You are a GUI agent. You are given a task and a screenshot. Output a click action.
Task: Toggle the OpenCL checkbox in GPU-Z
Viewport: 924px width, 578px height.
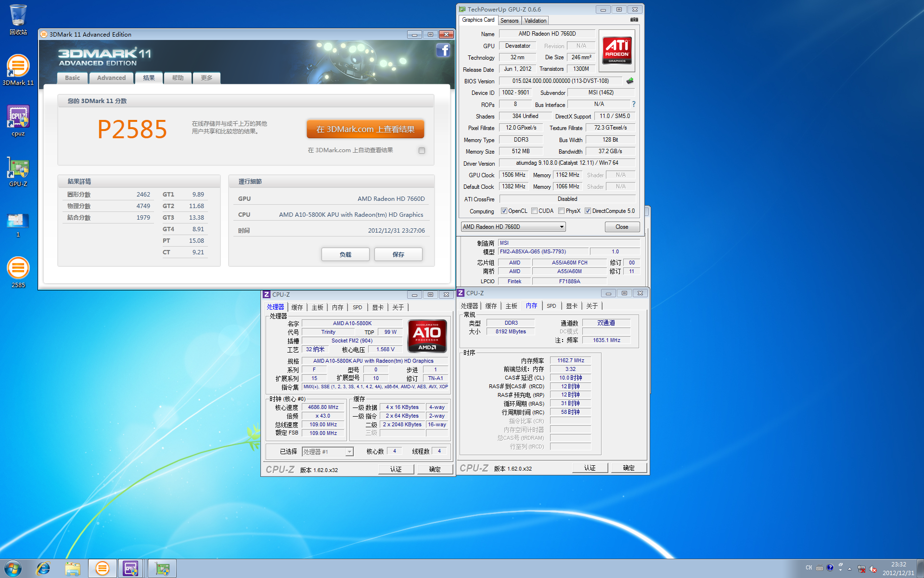(x=504, y=211)
